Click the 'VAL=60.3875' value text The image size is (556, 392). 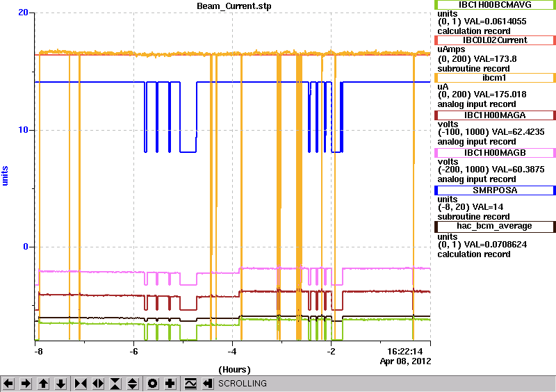(x=517, y=170)
